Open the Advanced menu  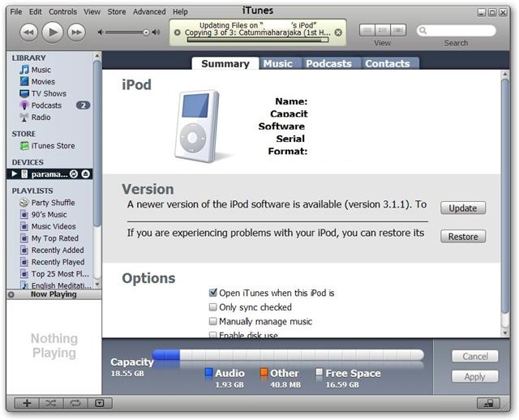coord(149,12)
